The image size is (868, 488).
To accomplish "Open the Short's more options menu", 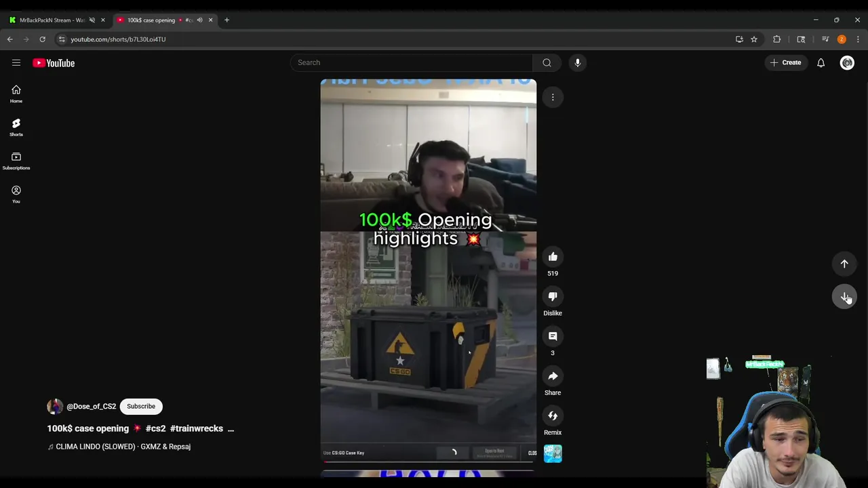I will tap(553, 97).
